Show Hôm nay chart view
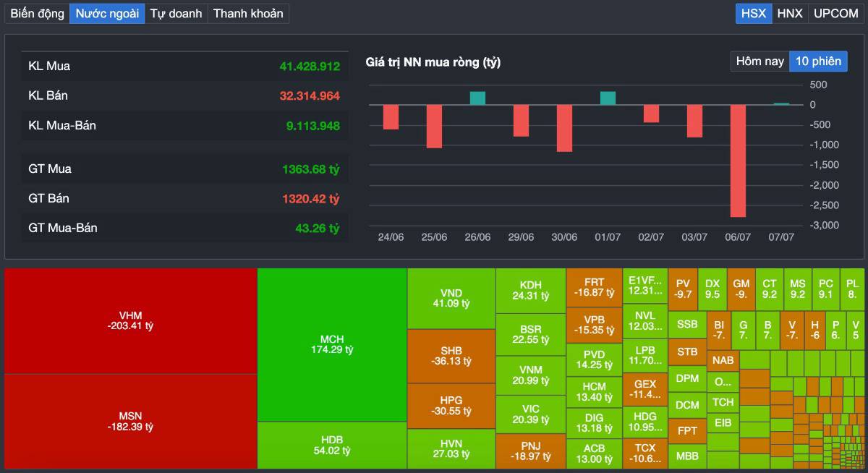868x473 pixels. point(759,61)
